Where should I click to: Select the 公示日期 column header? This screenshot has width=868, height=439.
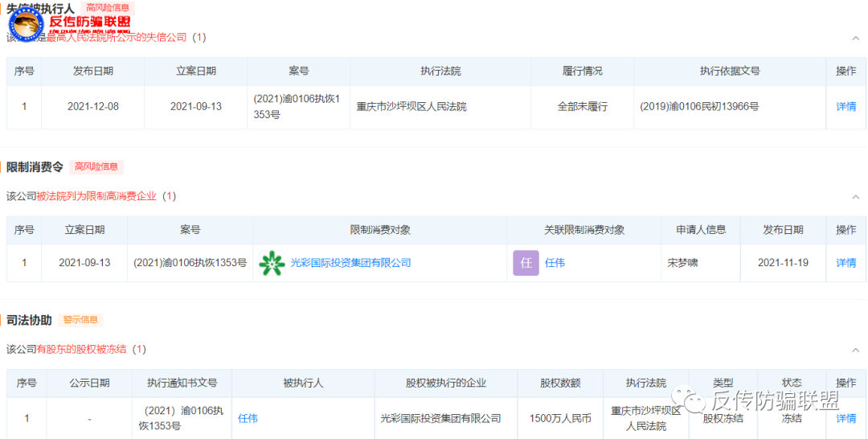tap(90, 383)
